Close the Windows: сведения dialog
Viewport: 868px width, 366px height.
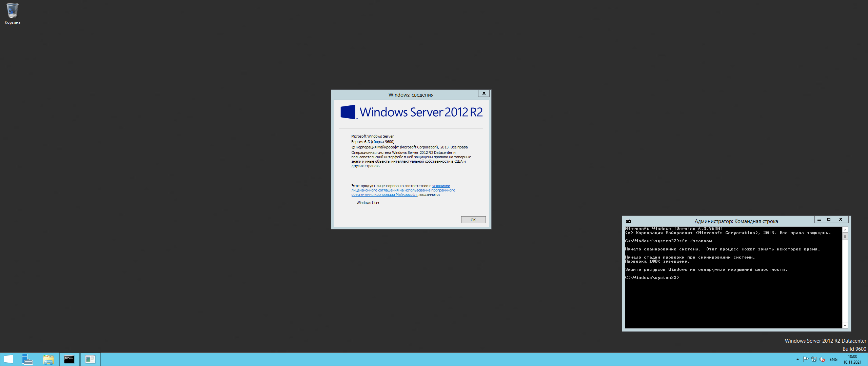(484, 93)
